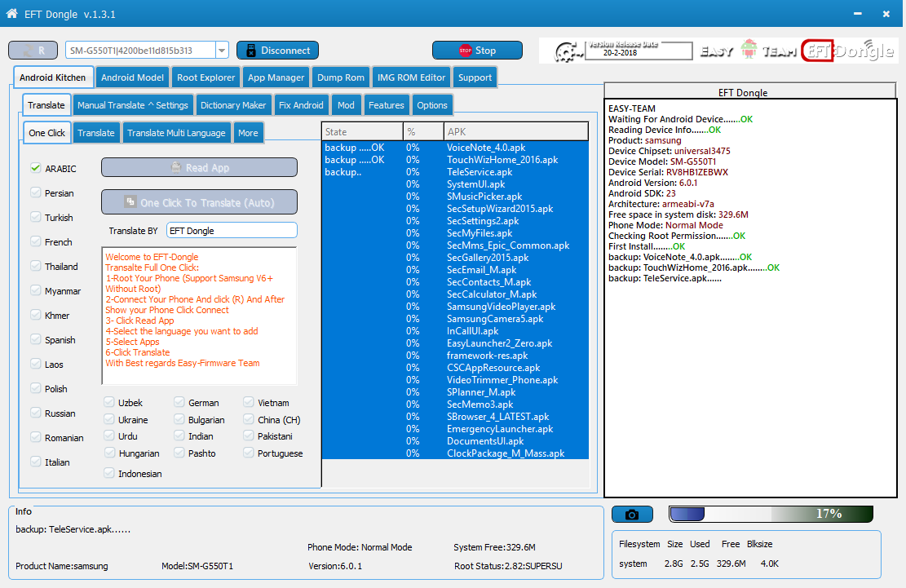The height and width of the screenshot is (588, 906).
Task: Click the State column header
Action: pos(362,131)
